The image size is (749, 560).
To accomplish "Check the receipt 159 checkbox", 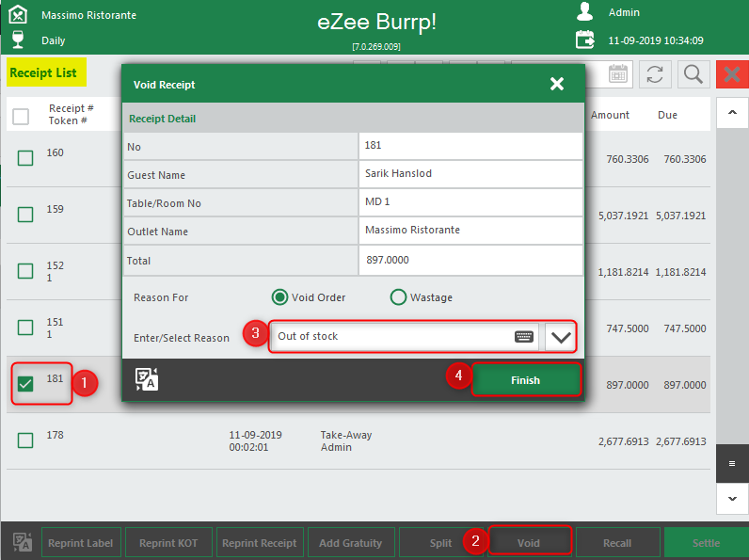I will [25, 215].
